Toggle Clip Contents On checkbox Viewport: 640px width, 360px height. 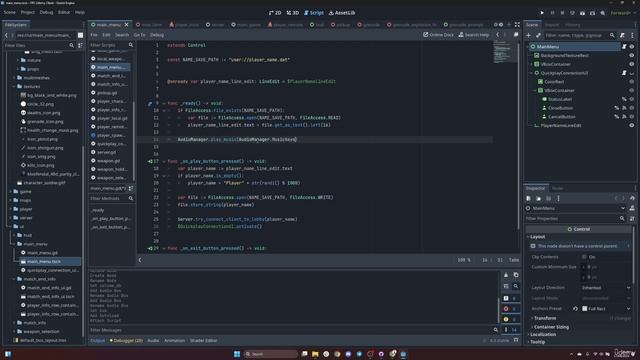tap(584, 257)
